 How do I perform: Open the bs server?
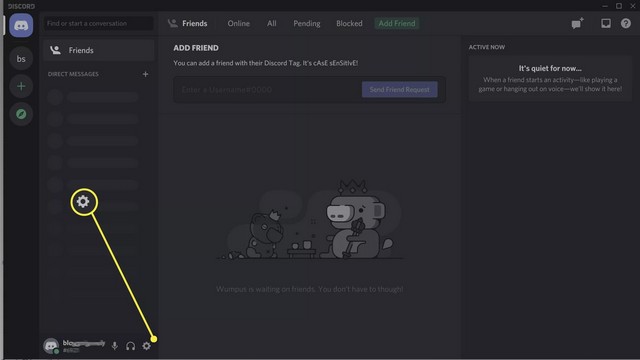pos(21,59)
